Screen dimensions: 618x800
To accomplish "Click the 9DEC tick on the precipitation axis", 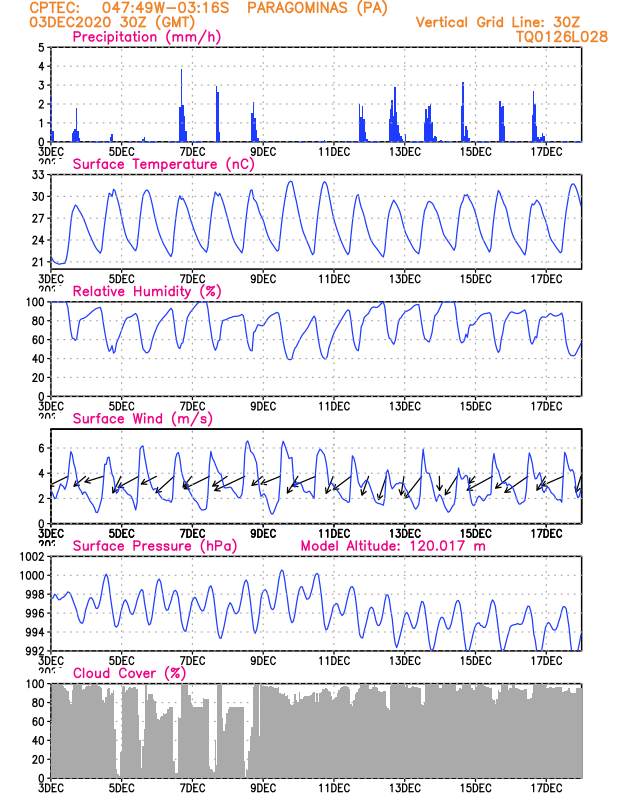I will pyautogui.click(x=263, y=152).
